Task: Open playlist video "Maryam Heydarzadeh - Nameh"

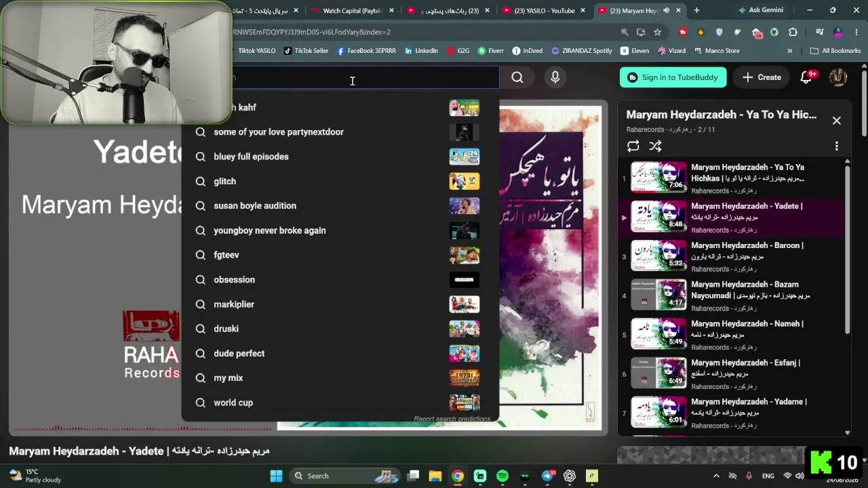Action: pos(732,335)
